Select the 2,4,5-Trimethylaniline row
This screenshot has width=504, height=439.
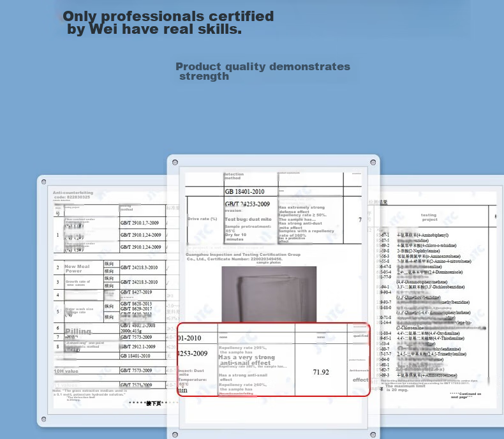tap(431, 354)
